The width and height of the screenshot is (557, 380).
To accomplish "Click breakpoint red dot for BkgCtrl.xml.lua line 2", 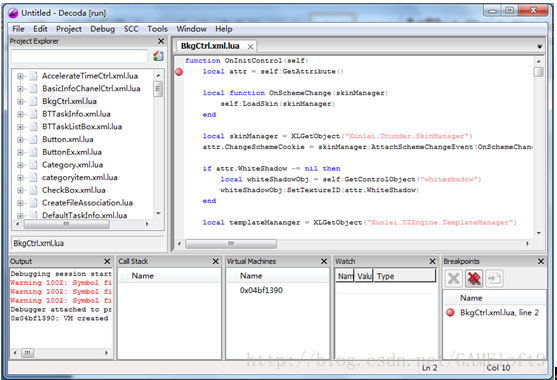I will click(450, 313).
